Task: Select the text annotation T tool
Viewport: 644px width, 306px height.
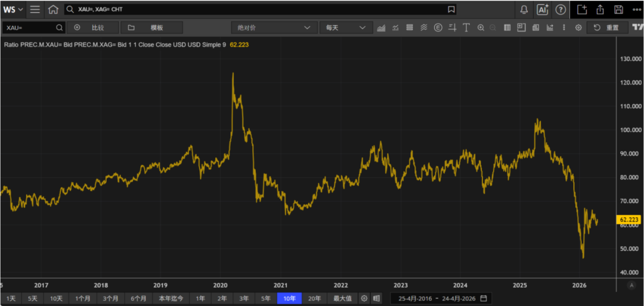Action: tap(466, 28)
